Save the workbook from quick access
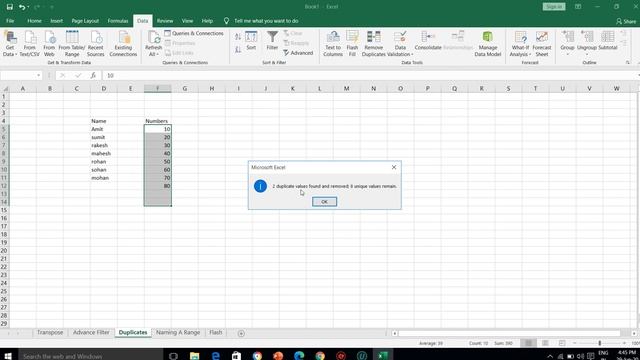The width and height of the screenshot is (640, 360). click(x=10, y=7)
